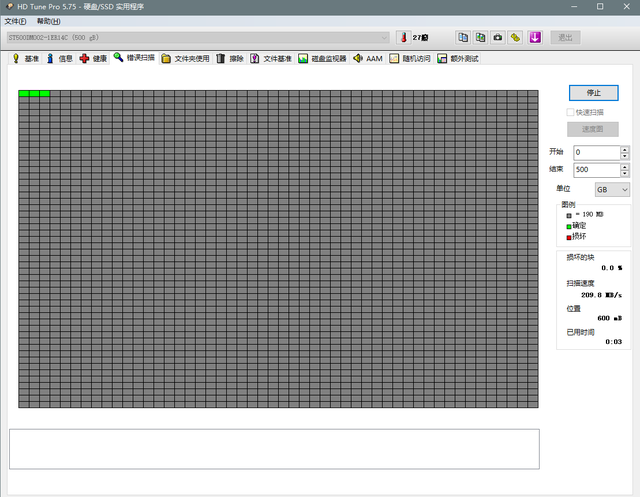Click the purple download arrow icon
This screenshot has height=497, width=640.
click(x=535, y=38)
